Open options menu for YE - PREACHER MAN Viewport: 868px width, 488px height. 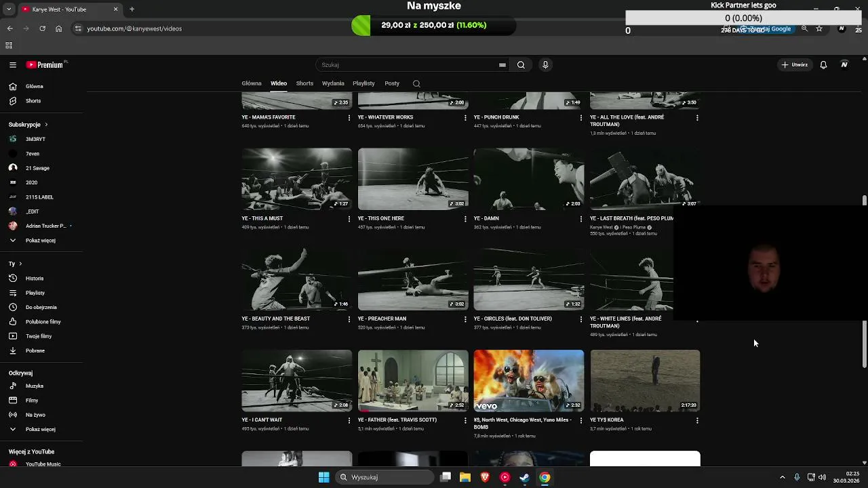coord(465,319)
